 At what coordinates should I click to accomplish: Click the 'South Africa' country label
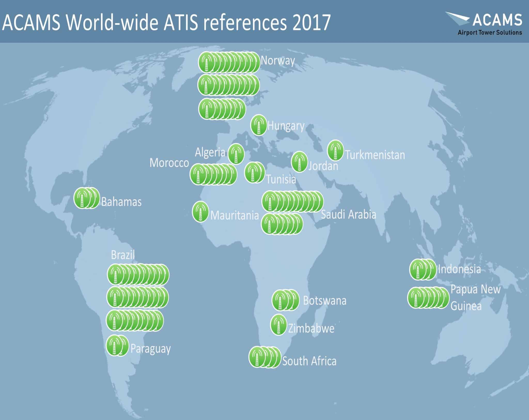click(309, 361)
